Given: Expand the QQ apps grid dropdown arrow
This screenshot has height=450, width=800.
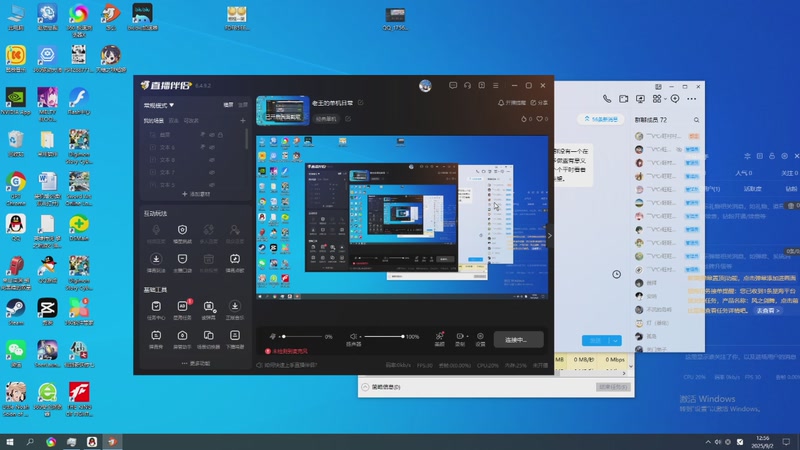Looking at the screenshot, I should (665, 99).
